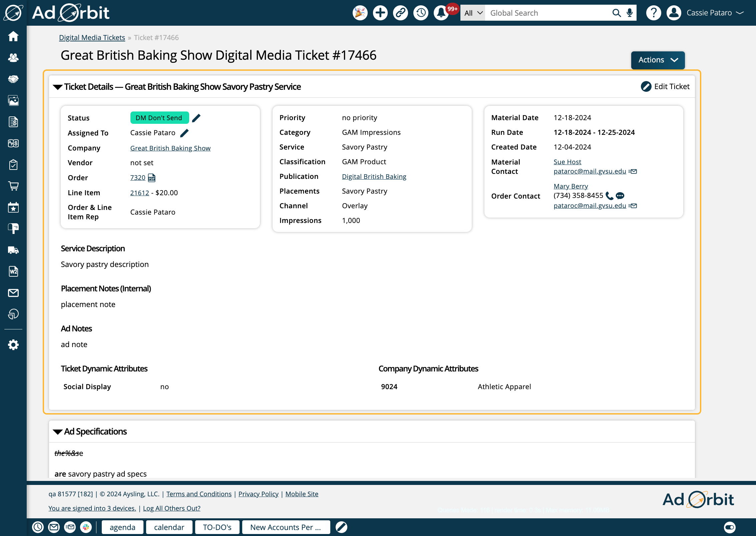Click the plus add-new icon in header
756x536 pixels.
(380, 13)
